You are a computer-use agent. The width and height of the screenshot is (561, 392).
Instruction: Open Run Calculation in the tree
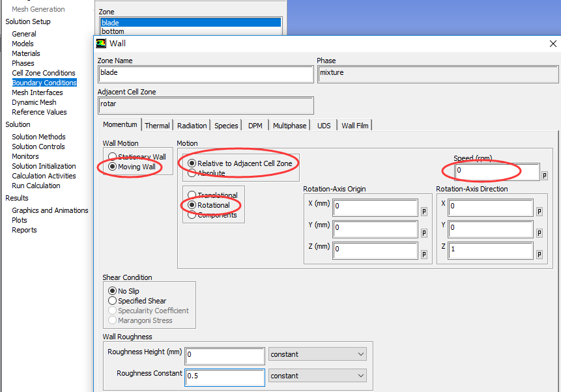[36, 186]
